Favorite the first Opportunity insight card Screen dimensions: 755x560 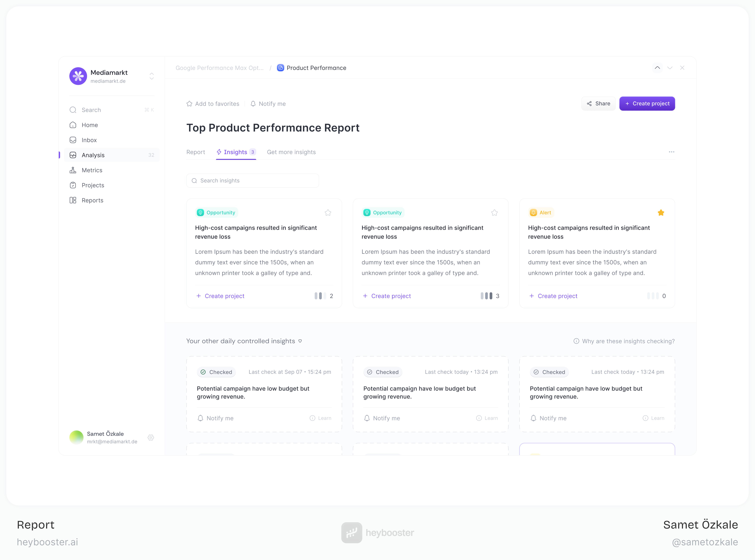click(x=328, y=212)
